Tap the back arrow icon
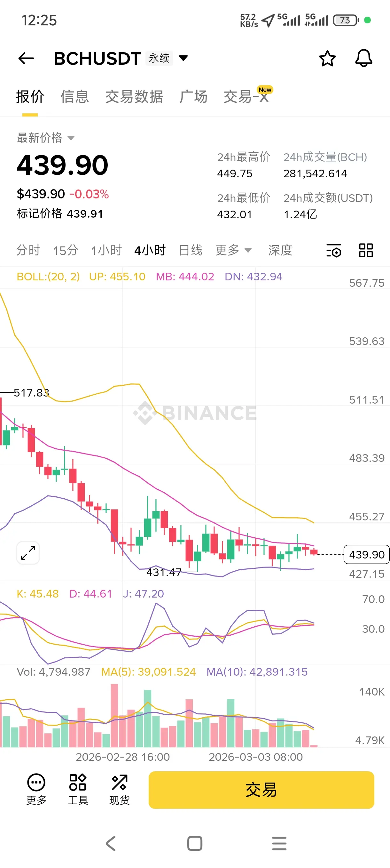This screenshot has width=390, height=868. pos(26,58)
